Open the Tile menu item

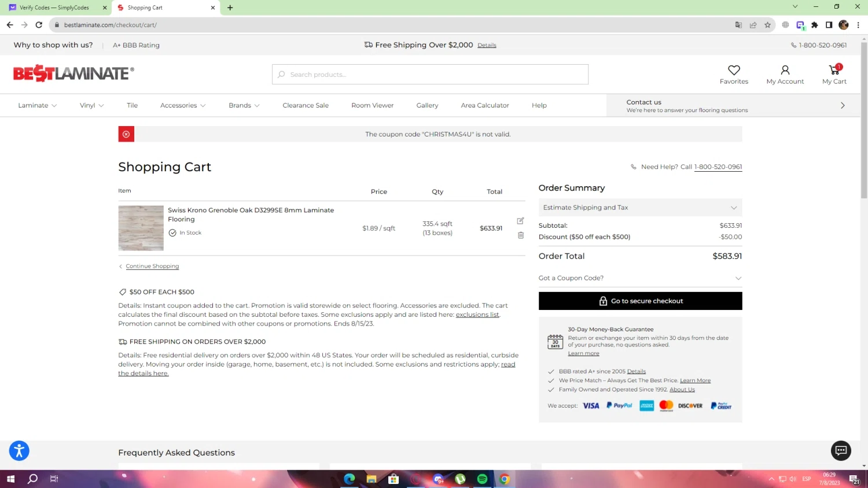[x=133, y=105]
